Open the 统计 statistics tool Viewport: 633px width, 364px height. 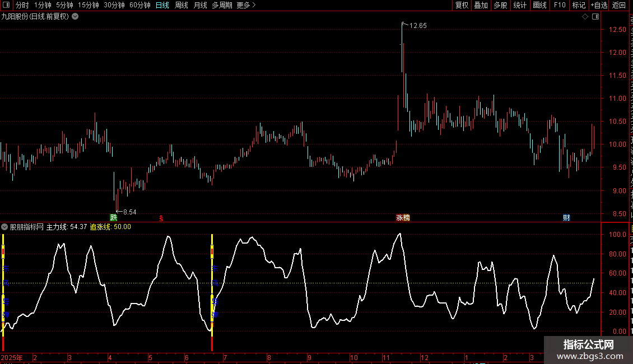520,5
